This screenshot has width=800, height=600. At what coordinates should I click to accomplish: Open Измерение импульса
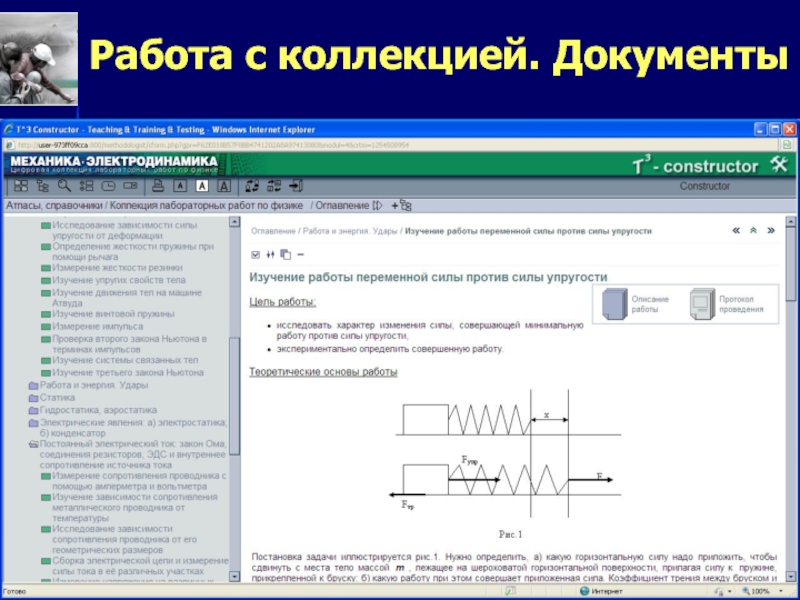[97, 327]
